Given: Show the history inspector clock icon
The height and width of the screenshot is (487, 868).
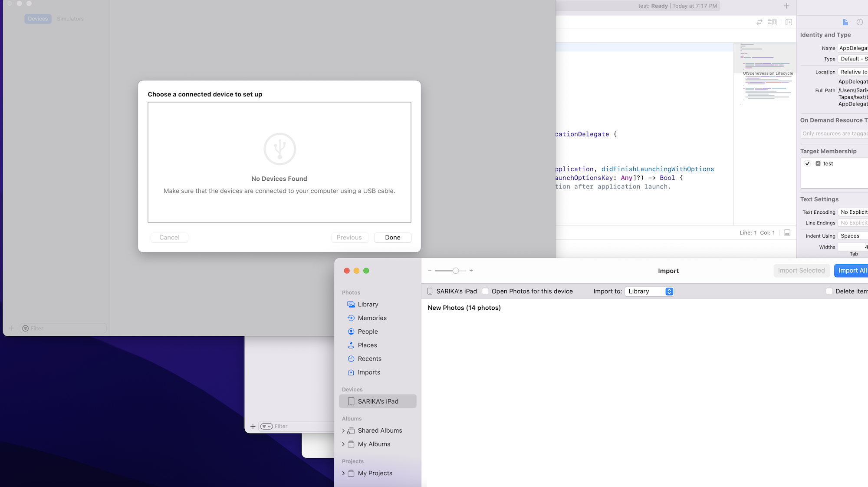Looking at the screenshot, I should (x=859, y=22).
